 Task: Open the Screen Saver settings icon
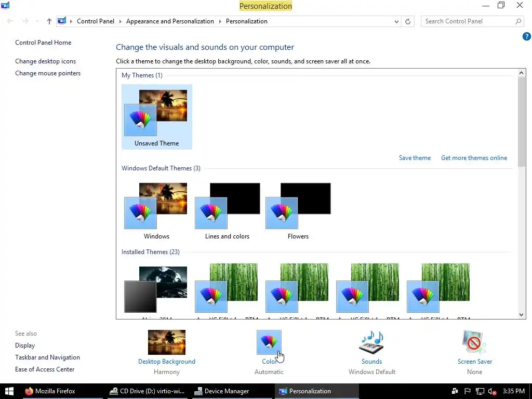pos(474,342)
